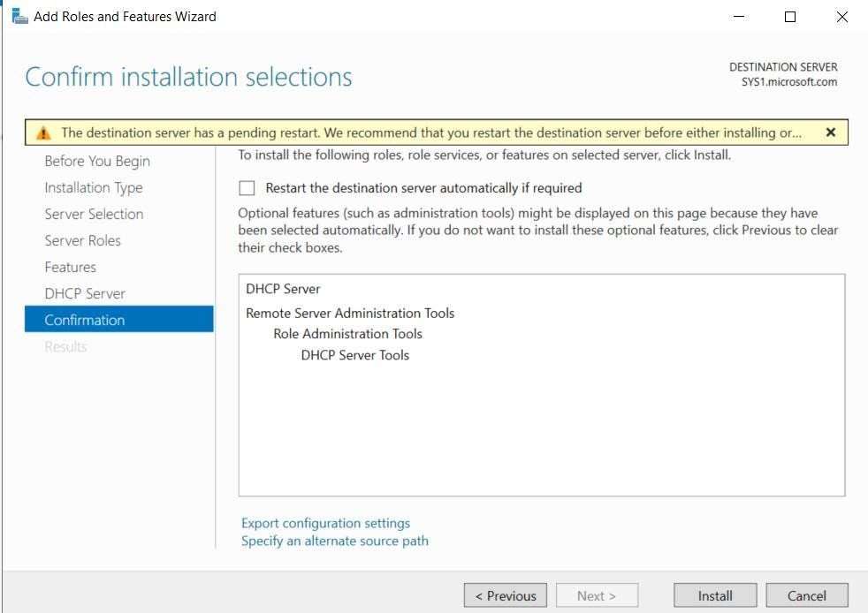Click the warning triangle icon in banner
The width and height of the screenshot is (868, 613).
pyautogui.click(x=43, y=133)
